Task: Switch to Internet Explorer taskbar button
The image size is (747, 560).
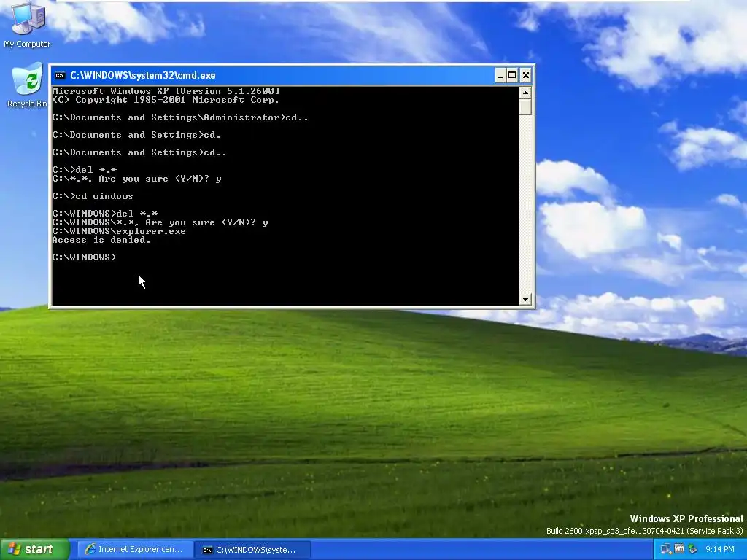Action: pos(135,550)
